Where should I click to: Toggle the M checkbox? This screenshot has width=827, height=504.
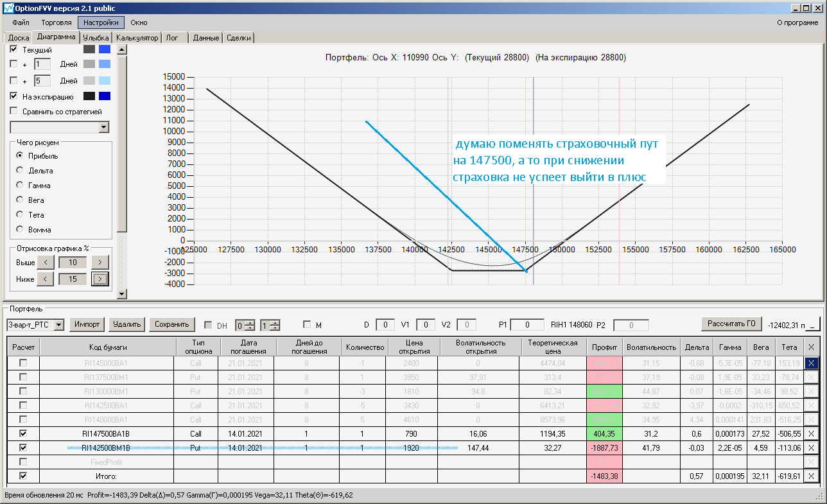coord(307,326)
